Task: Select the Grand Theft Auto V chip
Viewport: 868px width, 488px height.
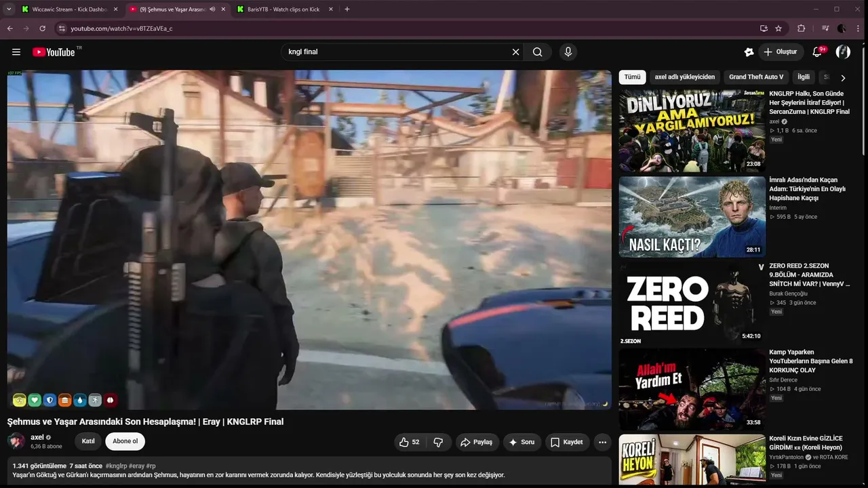Action: point(756,77)
